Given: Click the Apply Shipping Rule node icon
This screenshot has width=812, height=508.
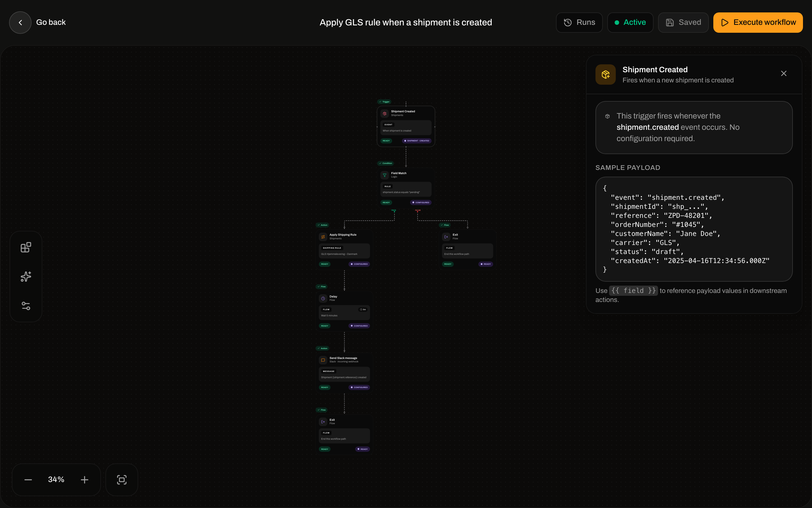Looking at the screenshot, I should [323, 237].
